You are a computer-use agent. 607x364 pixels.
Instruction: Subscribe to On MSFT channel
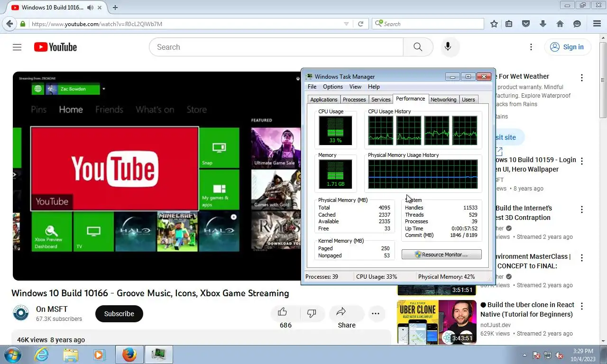pyautogui.click(x=119, y=314)
